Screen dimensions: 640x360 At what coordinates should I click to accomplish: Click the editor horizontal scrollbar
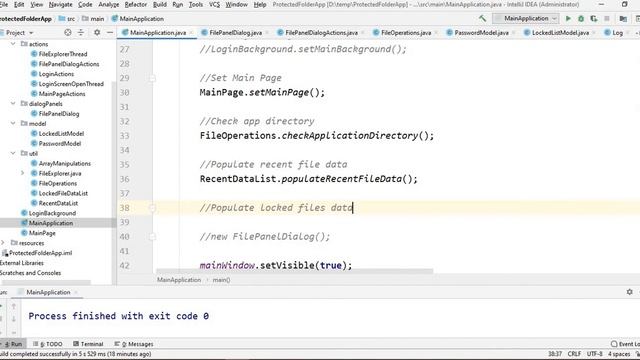294,271
